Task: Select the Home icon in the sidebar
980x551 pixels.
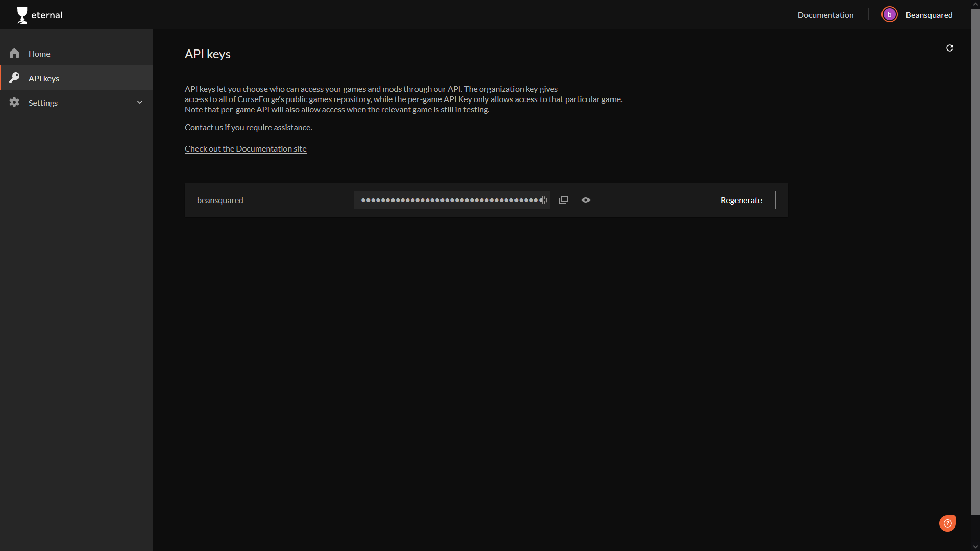Action: (14, 53)
